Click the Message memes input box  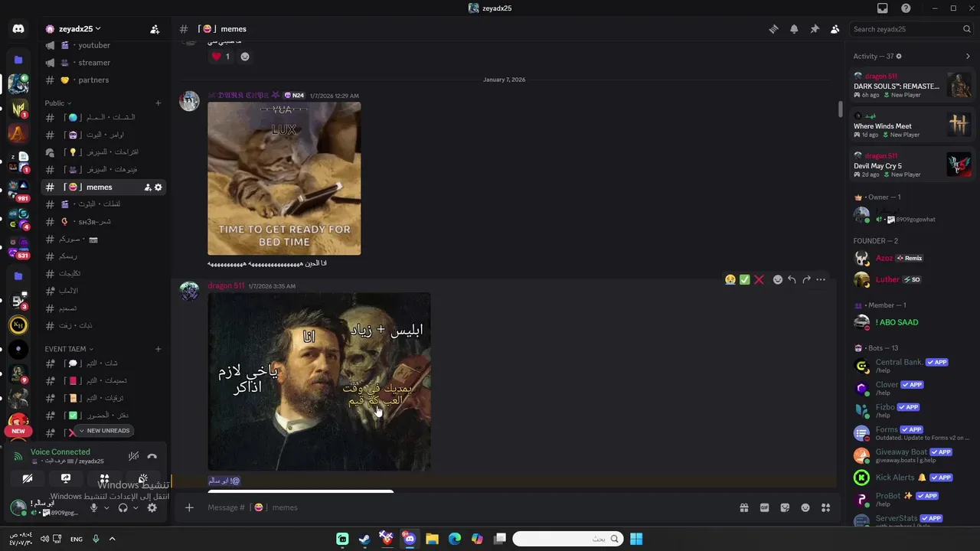click(459, 507)
